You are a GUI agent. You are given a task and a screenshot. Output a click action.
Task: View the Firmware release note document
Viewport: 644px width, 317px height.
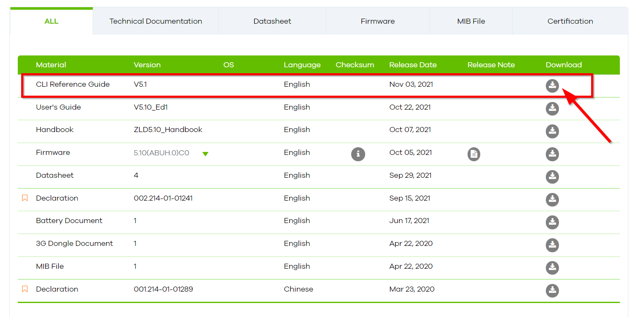coord(474,154)
